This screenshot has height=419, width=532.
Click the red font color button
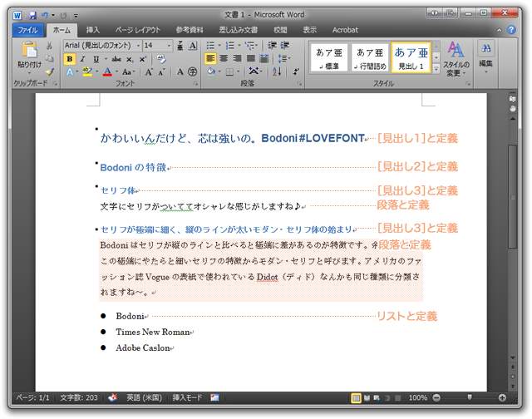point(107,72)
